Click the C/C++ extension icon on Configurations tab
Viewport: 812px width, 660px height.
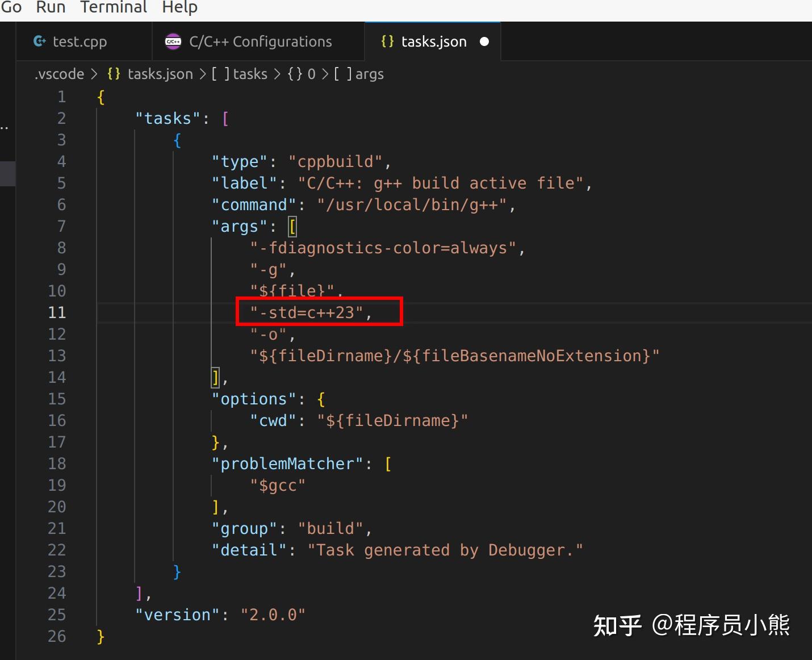point(173,41)
